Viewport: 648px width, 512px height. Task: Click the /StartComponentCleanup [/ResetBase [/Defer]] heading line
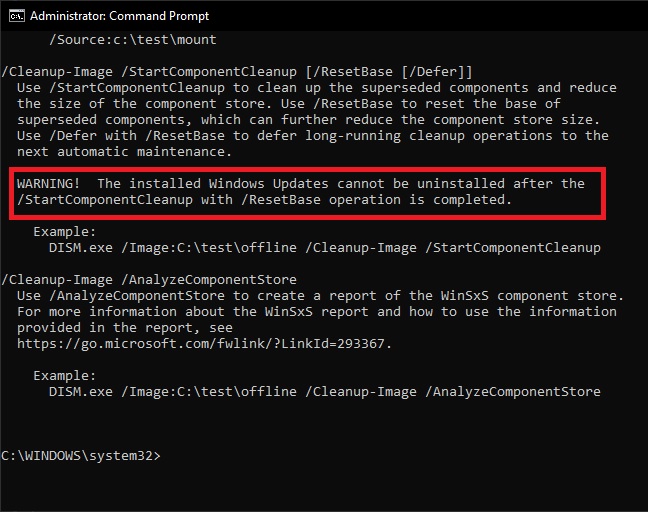coord(238,71)
